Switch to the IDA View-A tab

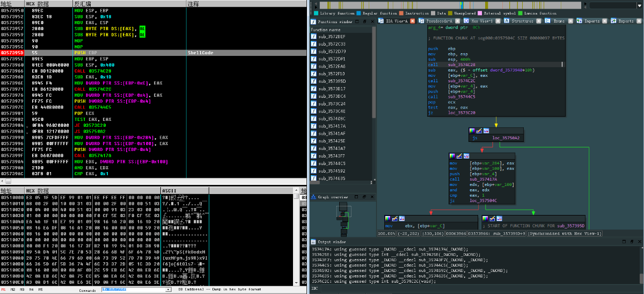tap(397, 21)
